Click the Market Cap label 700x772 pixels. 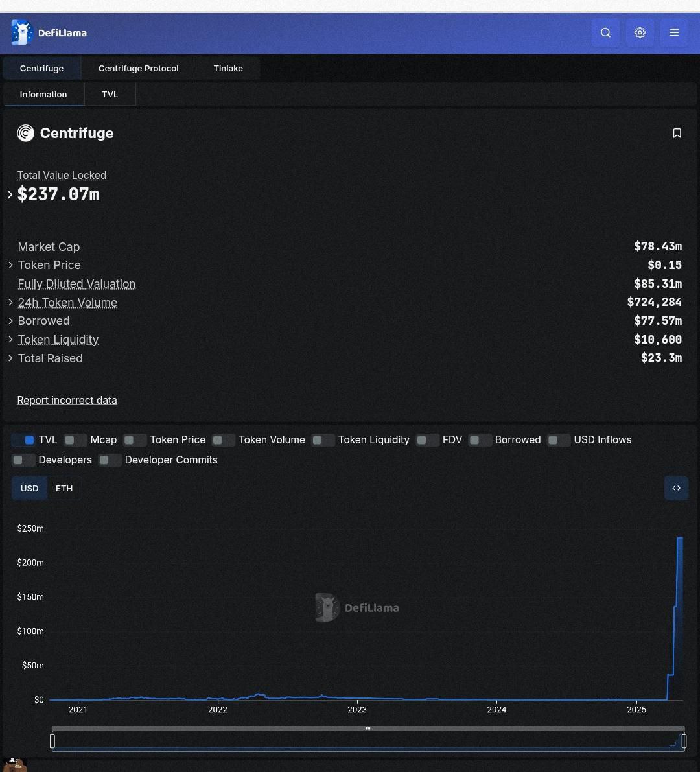pos(49,247)
